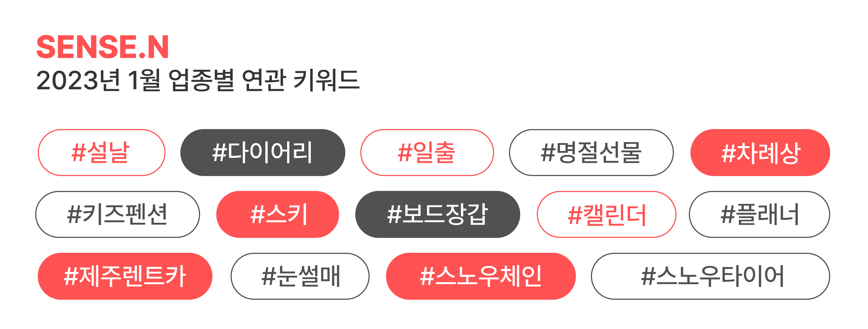
Task: Click the hash symbol in #스키
Action: pyautogui.click(x=258, y=215)
